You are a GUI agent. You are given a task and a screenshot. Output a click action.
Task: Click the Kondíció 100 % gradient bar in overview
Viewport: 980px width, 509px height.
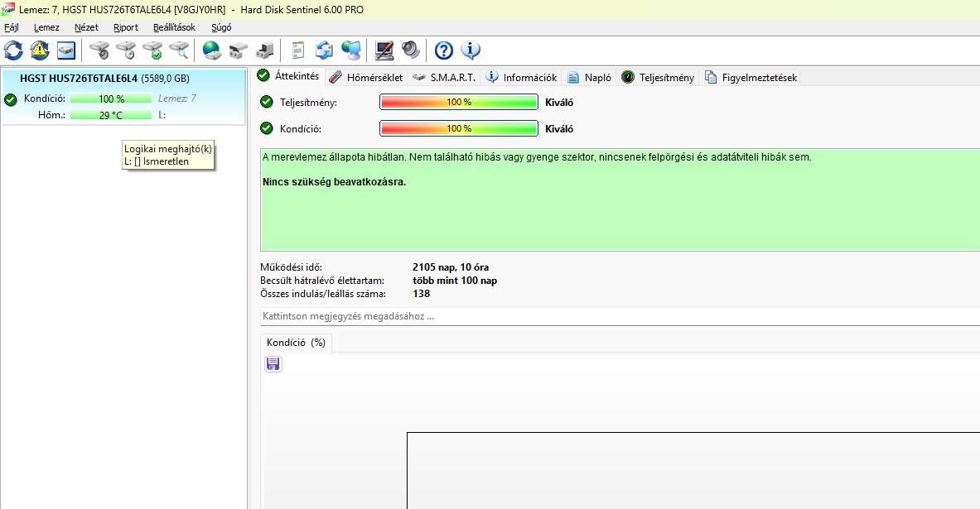459,128
